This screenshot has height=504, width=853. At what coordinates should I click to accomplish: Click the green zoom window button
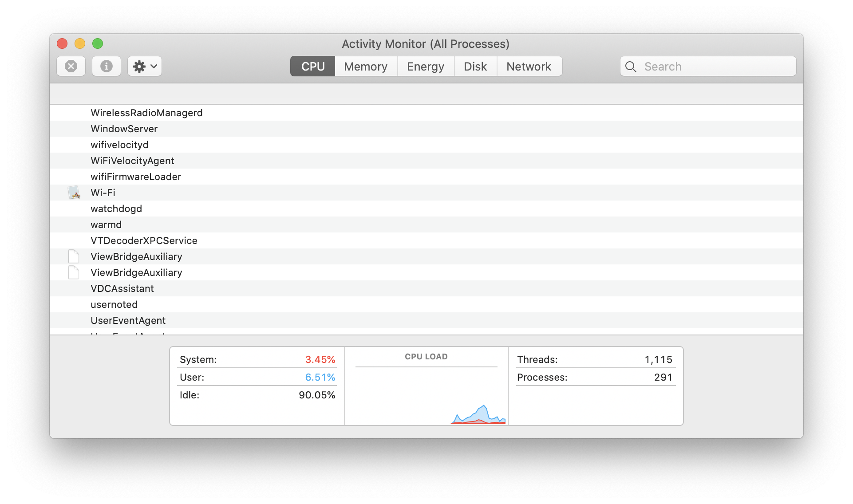coord(98,43)
